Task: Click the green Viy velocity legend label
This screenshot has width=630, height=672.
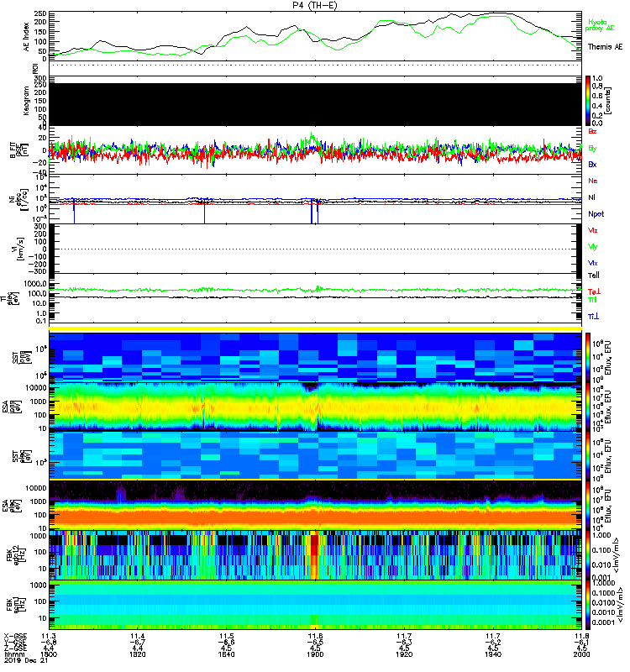Action: coord(593,247)
